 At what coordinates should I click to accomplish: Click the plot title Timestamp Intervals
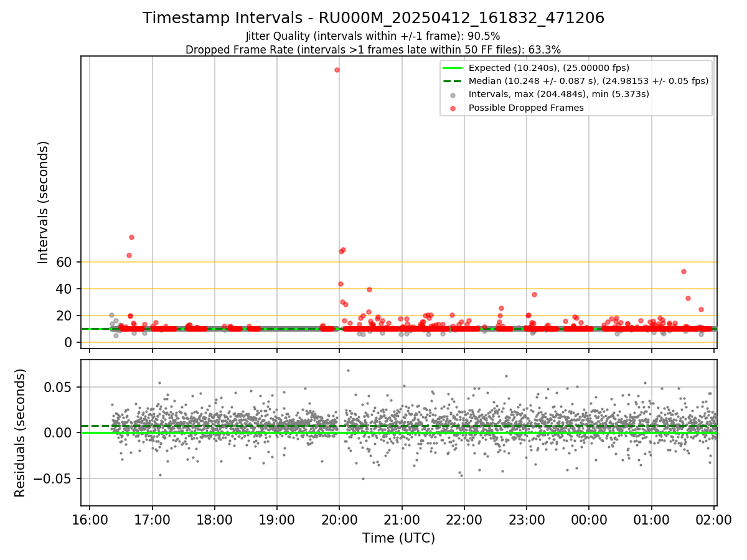[x=374, y=18]
